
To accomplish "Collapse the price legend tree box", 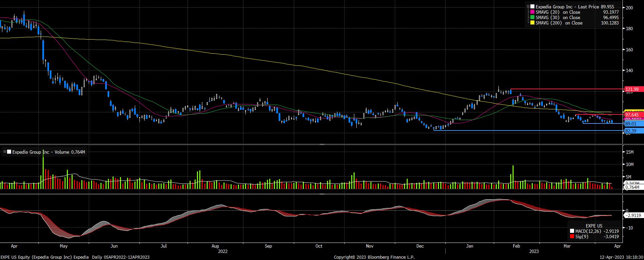I will [x=528, y=6].
